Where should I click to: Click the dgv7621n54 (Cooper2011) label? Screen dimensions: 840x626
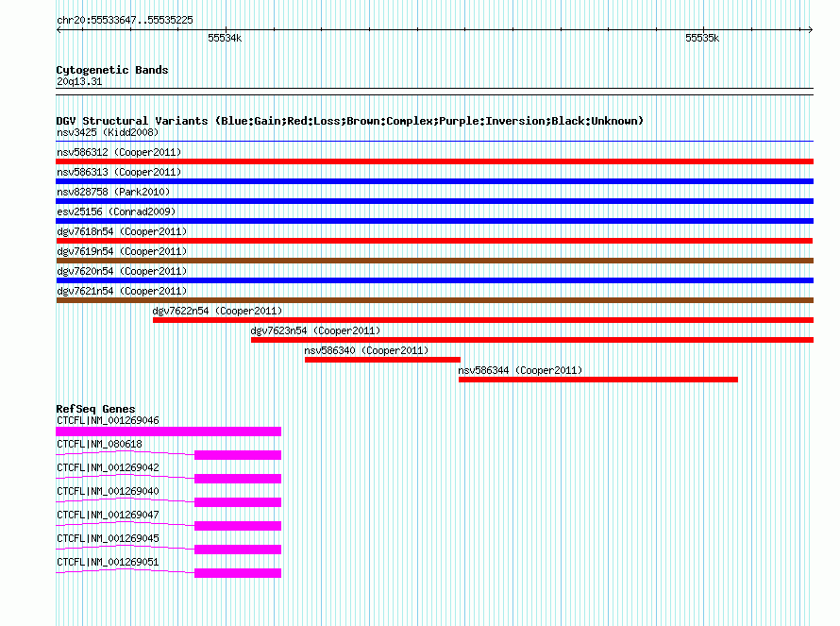point(122,291)
